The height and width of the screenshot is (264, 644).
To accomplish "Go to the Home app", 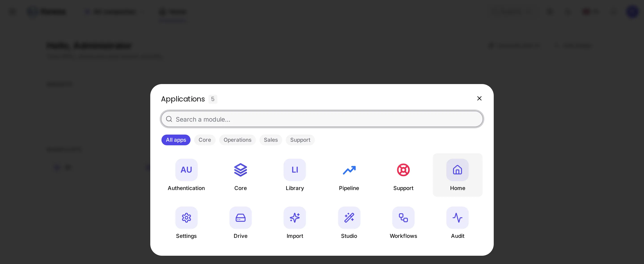I will [x=458, y=175].
